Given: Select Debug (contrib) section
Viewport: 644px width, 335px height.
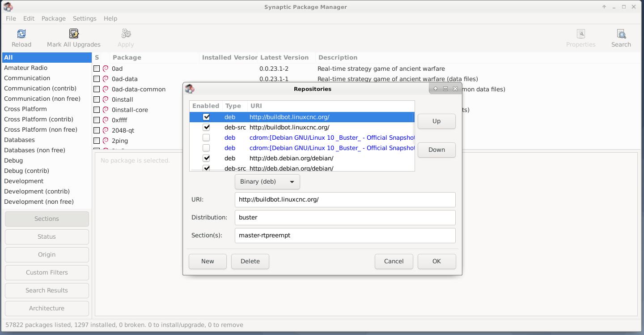Looking at the screenshot, I should [47, 171].
